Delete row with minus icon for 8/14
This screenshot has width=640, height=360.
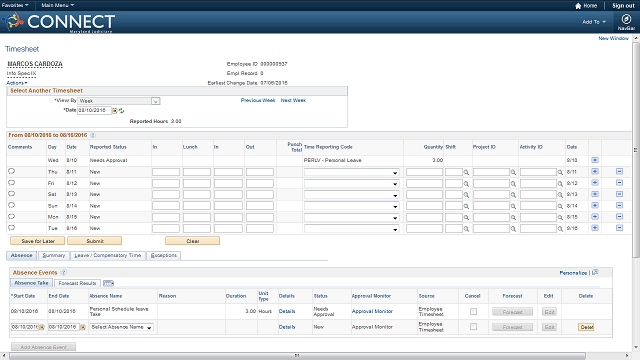[619, 205]
